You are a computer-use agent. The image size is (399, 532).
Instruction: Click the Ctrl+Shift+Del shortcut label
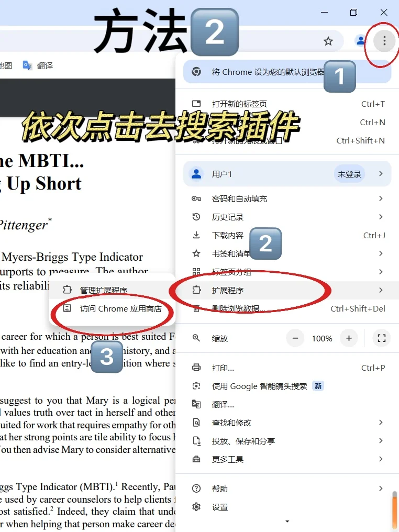point(358,309)
